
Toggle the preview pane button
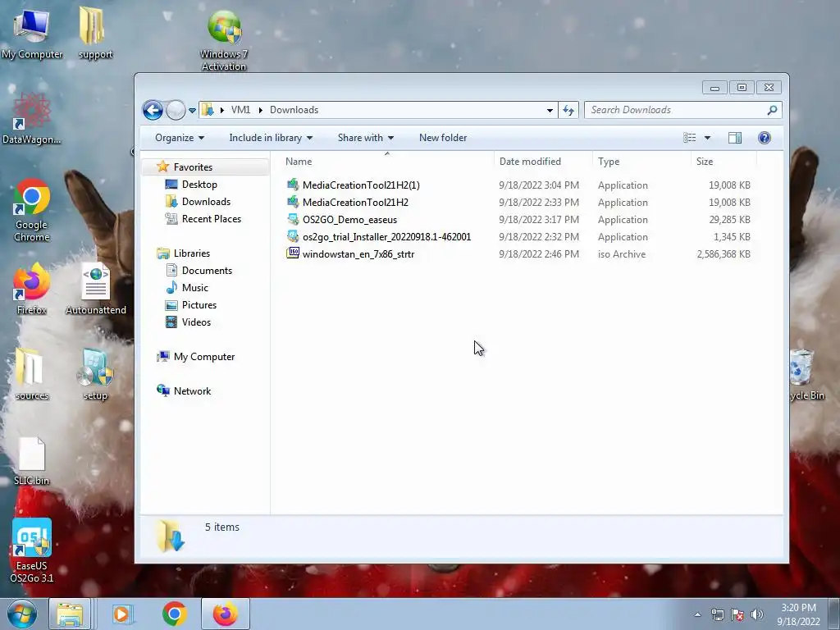(735, 138)
